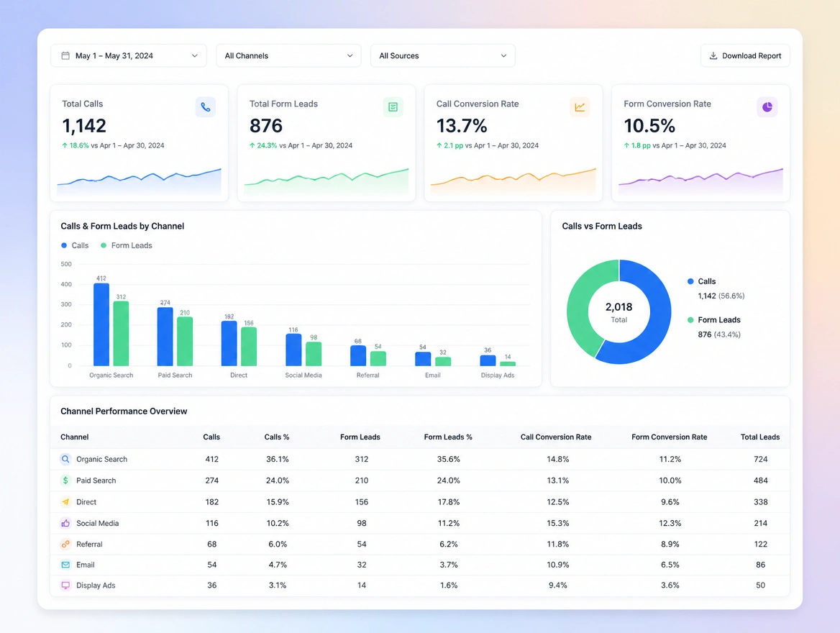Toggle the Calls legend in bar chart

[75, 245]
